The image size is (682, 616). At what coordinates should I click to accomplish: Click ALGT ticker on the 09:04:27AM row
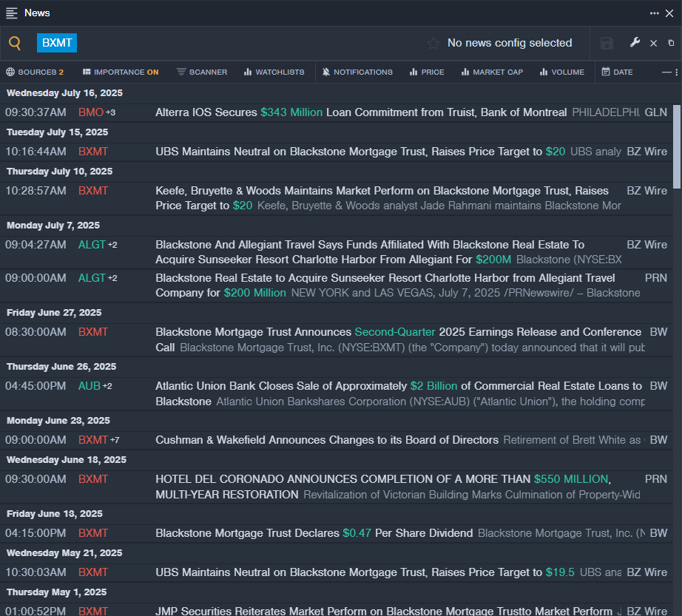tap(92, 245)
